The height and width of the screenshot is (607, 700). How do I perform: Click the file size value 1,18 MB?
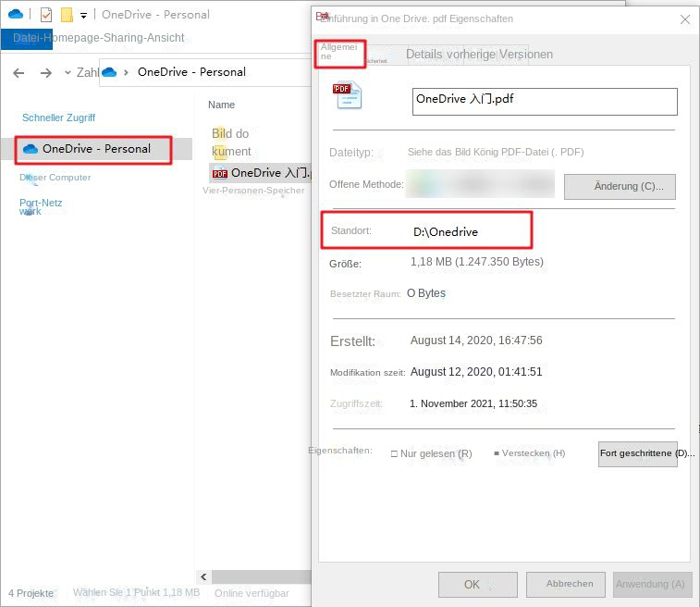coord(477,262)
